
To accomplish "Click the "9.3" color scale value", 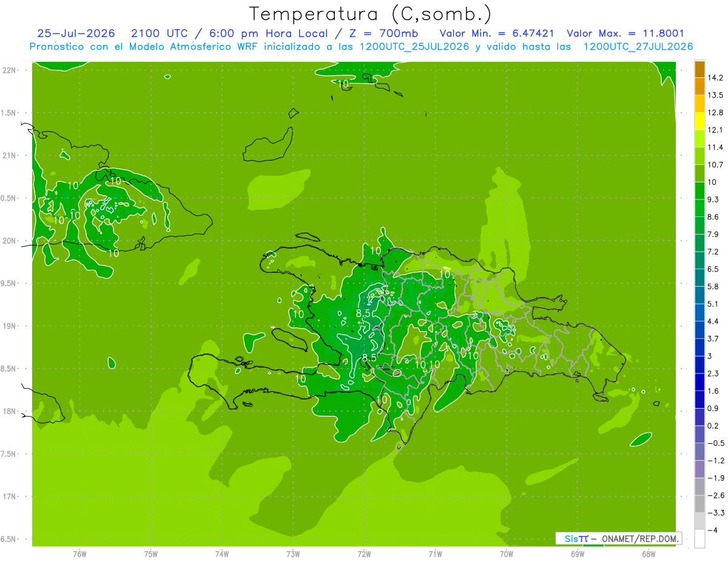I will 713,199.
